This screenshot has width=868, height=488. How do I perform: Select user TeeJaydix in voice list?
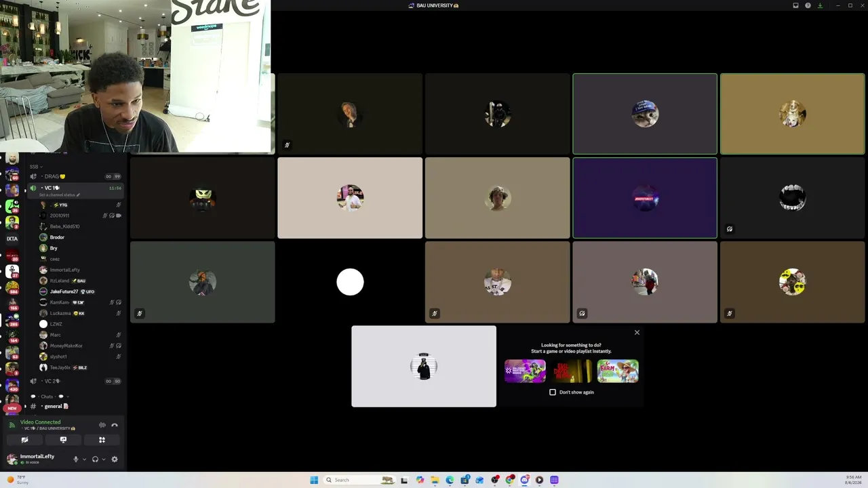pos(80,367)
